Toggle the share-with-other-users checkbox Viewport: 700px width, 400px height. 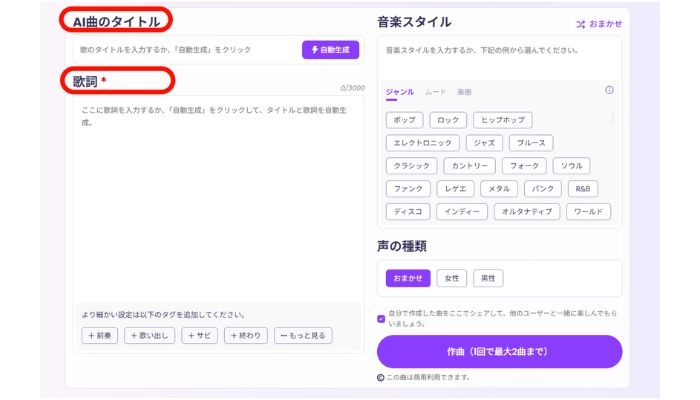click(381, 319)
